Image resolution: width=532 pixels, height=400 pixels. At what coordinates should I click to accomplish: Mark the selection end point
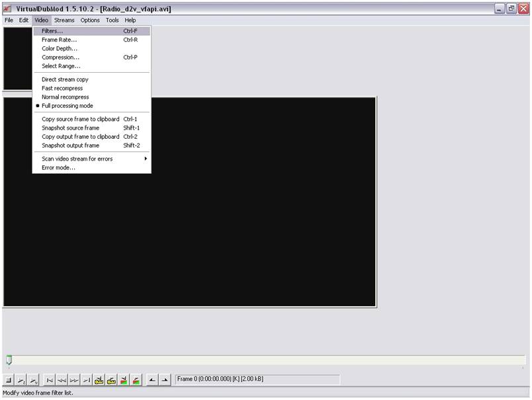tap(165, 380)
